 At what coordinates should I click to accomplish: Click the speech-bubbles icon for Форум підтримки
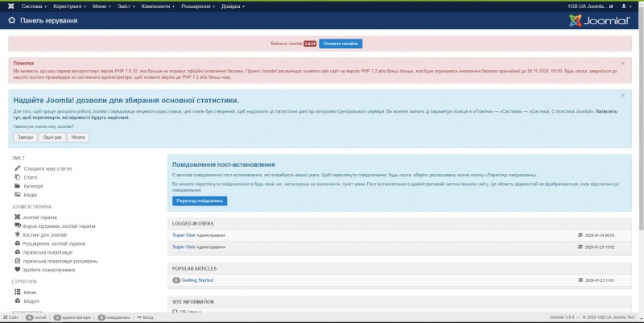point(17,226)
